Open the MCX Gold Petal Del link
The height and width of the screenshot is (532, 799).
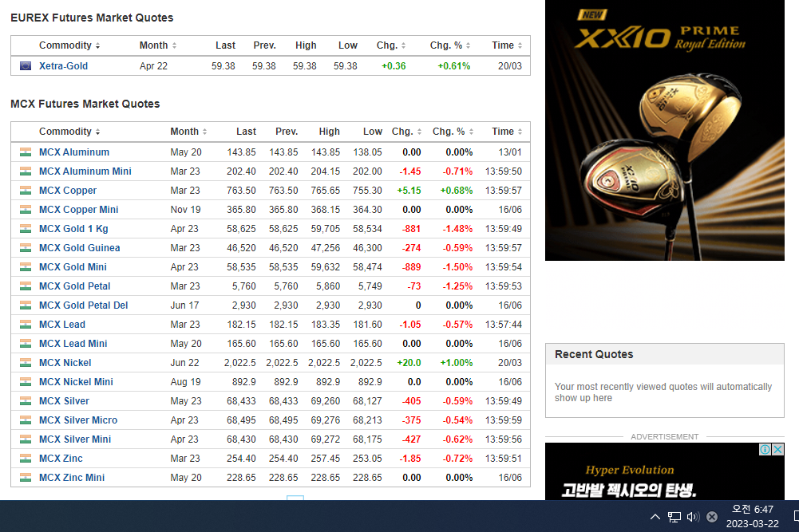pos(84,305)
